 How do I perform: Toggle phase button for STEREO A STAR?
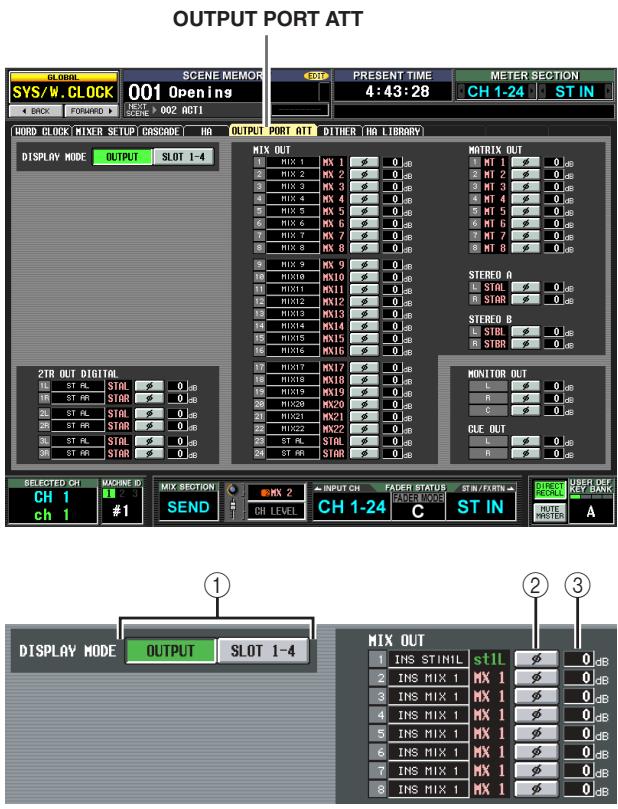tap(526, 299)
